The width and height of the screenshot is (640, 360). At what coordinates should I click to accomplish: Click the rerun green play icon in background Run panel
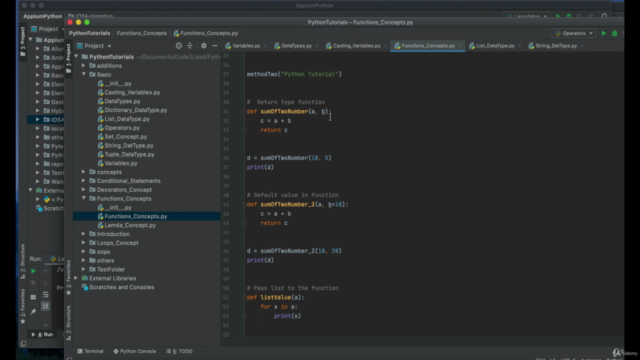(x=33, y=271)
